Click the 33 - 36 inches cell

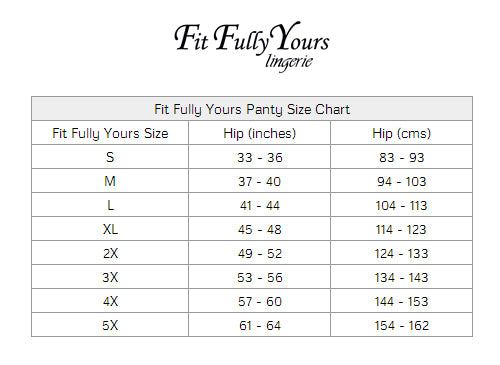click(259, 157)
